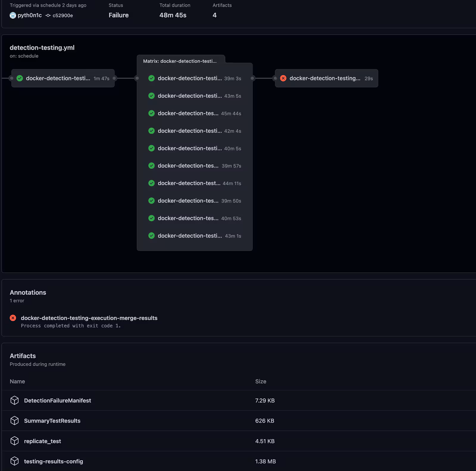Click the pyth0n1c user avatar
The width and height of the screenshot is (476, 471).
point(13,15)
